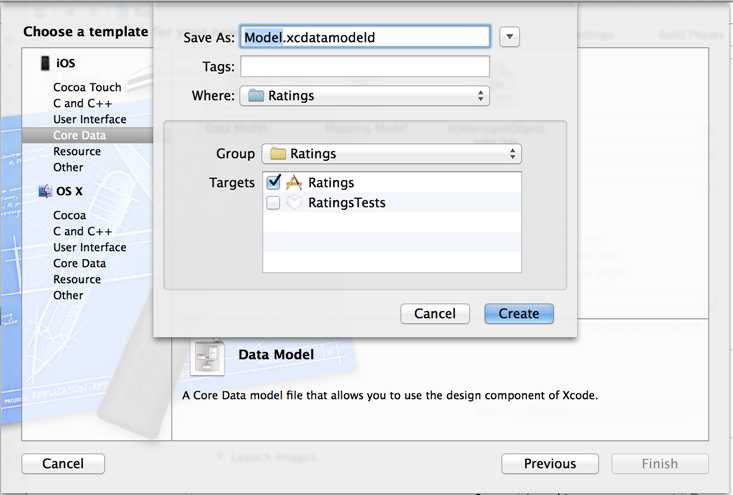Click the iOS section header label
Image resolution: width=733 pixels, height=495 pixels.
pyautogui.click(x=65, y=63)
